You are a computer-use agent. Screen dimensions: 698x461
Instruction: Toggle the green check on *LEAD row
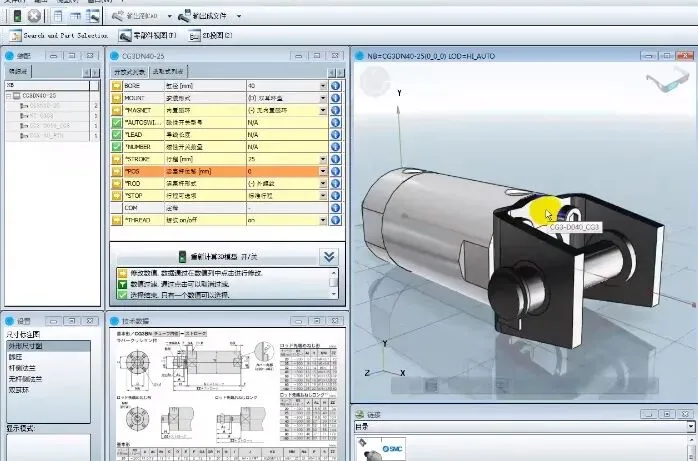[117, 134]
